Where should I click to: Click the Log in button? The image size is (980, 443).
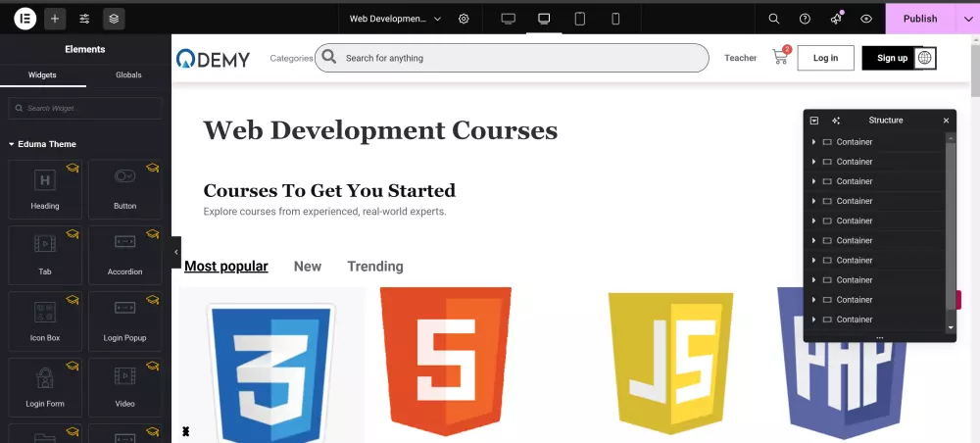tap(825, 58)
